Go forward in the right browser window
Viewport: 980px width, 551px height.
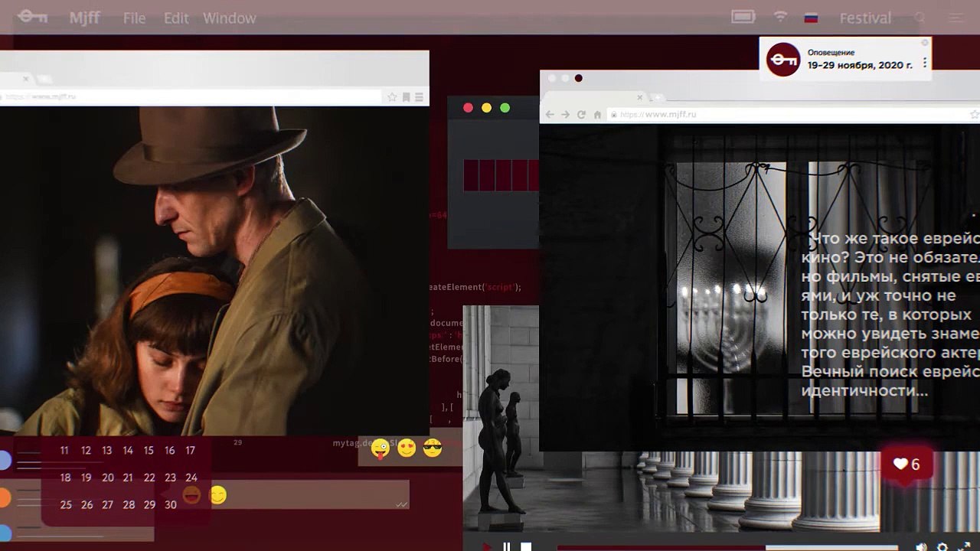565,114
